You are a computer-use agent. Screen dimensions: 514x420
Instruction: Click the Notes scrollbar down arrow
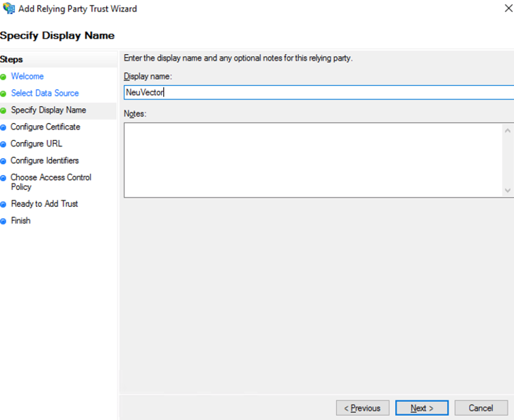click(508, 190)
